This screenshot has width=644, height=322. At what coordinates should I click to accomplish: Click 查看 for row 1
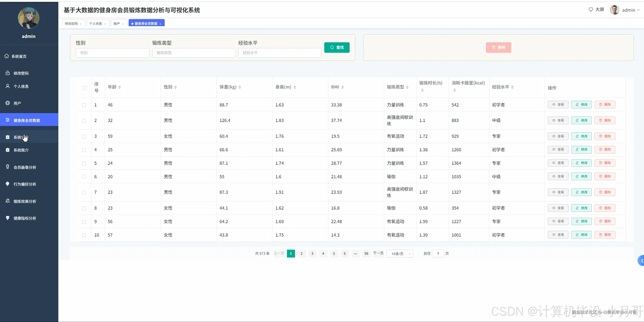coord(558,105)
